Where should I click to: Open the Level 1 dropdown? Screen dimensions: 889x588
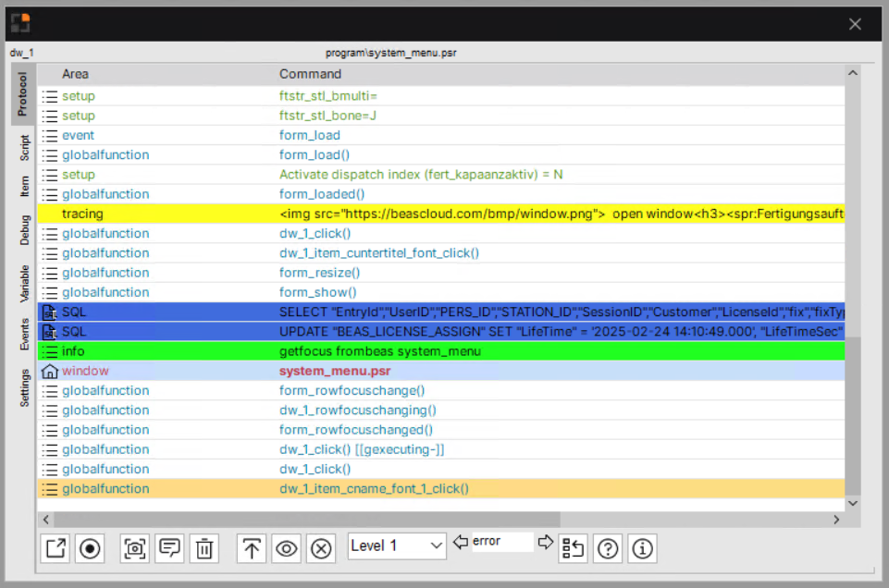pos(396,545)
